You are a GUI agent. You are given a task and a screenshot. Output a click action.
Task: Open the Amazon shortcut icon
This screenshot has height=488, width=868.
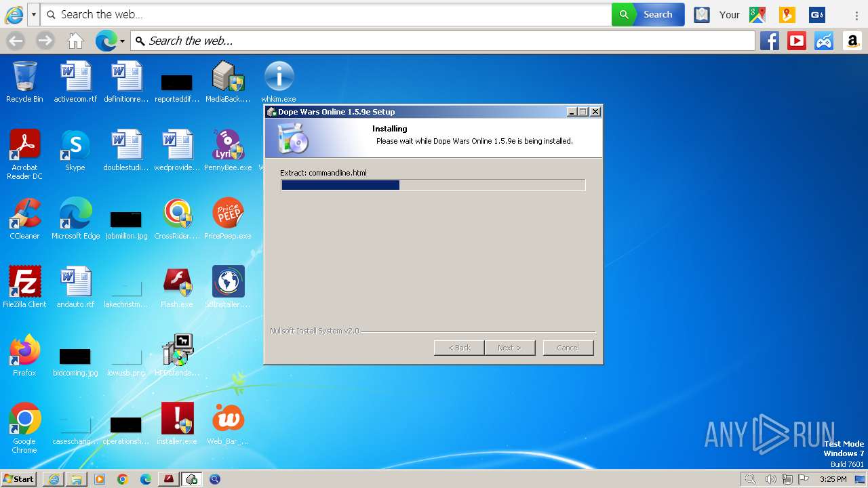pos(852,41)
